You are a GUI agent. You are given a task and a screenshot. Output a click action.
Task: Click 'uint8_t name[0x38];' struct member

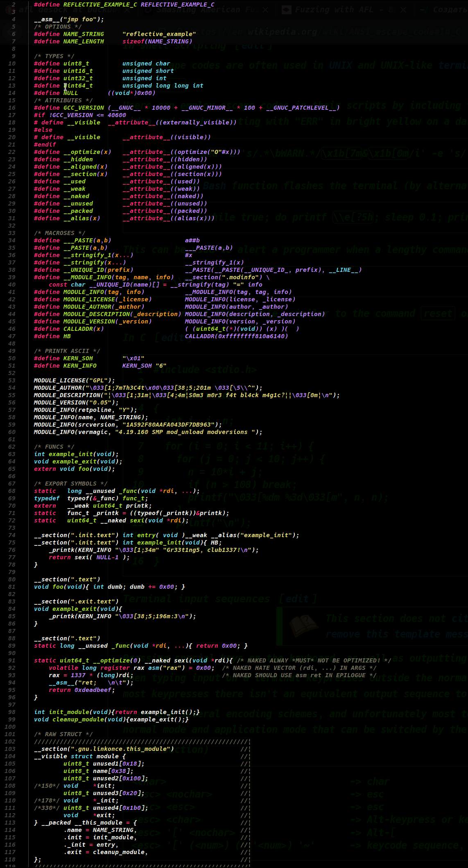(x=98, y=771)
